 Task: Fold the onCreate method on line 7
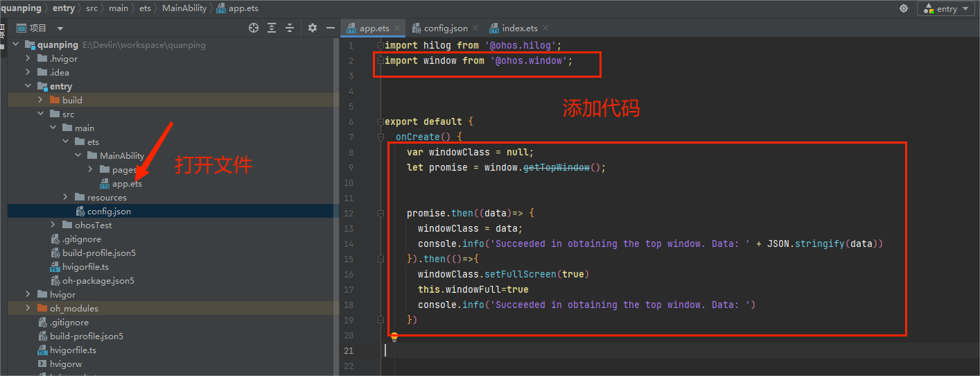[x=380, y=137]
